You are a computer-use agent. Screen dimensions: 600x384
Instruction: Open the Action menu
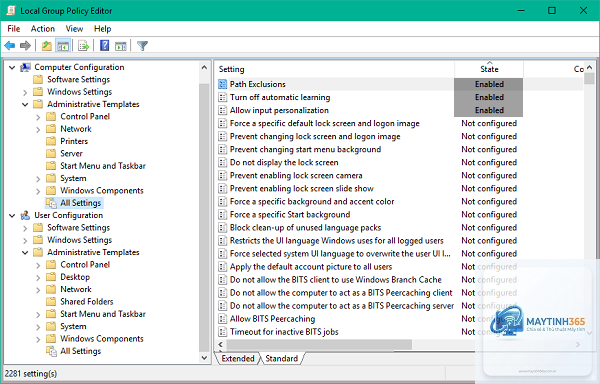tap(43, 29)
